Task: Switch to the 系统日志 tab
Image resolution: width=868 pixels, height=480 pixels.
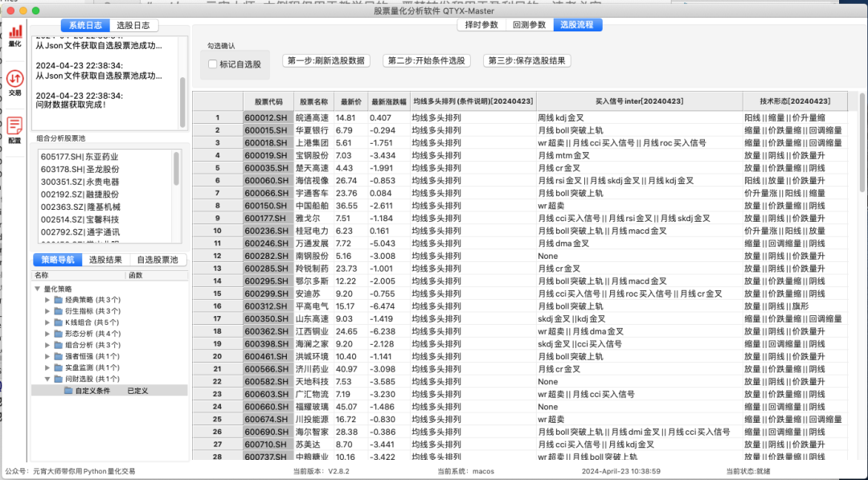Action: pyautogui.click(x=85, y=26)
